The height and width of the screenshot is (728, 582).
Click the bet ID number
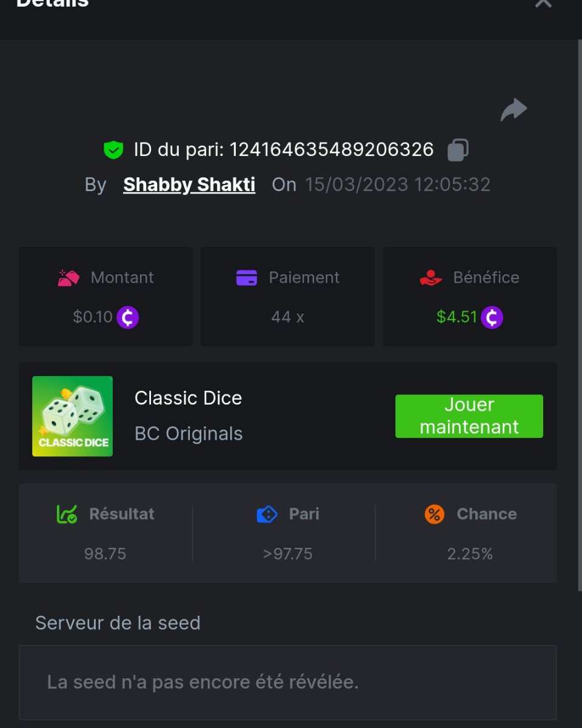(x=331, y=150)
